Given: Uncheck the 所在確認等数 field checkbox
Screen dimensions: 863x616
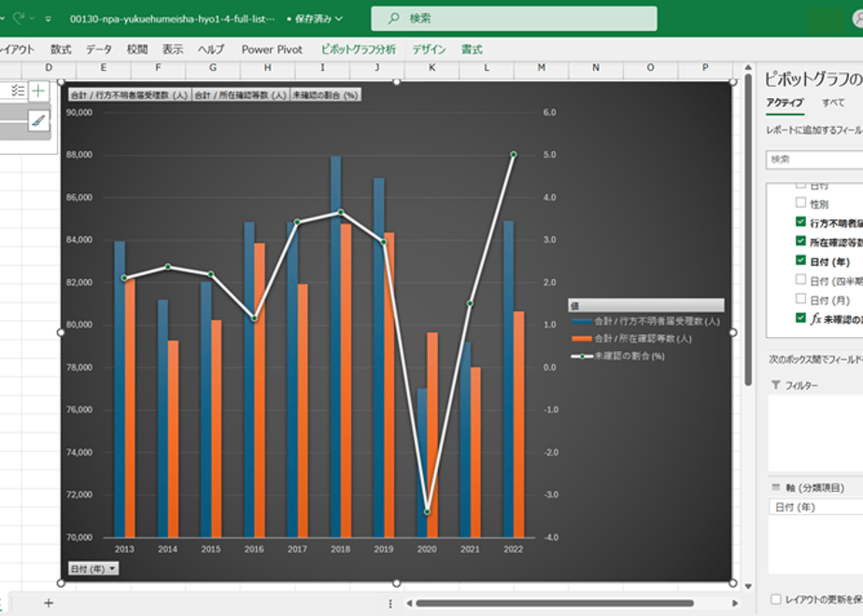Looking at the screenshot, I should pyautogui.click(x=800, y=241).
